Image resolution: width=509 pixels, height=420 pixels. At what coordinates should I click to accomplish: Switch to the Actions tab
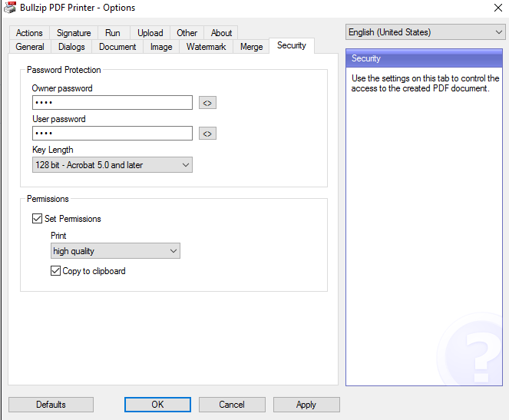pos(29,33)
